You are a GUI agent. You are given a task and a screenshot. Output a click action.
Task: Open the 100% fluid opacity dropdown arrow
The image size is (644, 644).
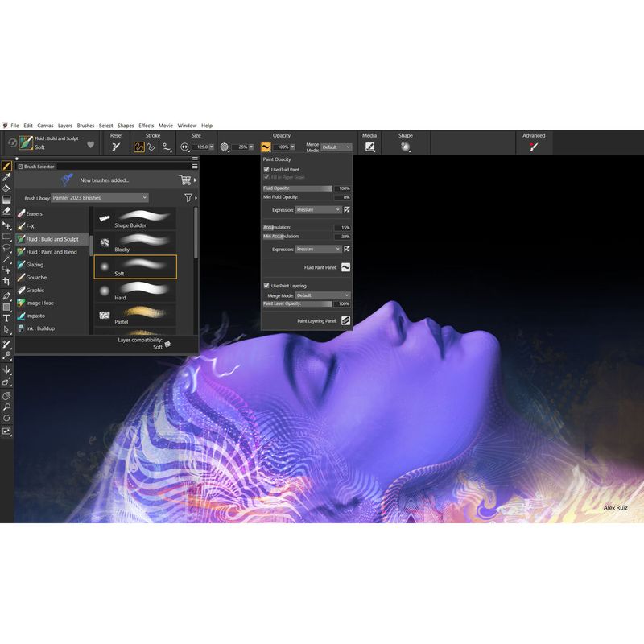coord(292,147)
